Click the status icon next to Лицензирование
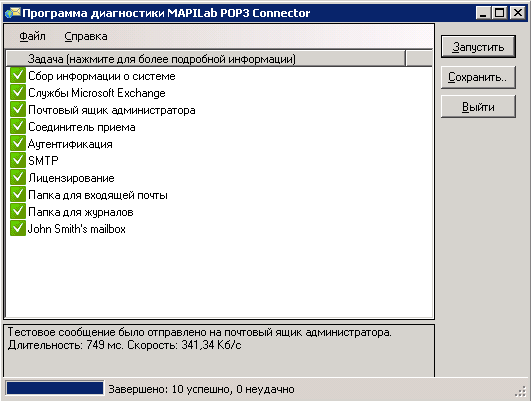The image size is (531, 401). (18, 177)
